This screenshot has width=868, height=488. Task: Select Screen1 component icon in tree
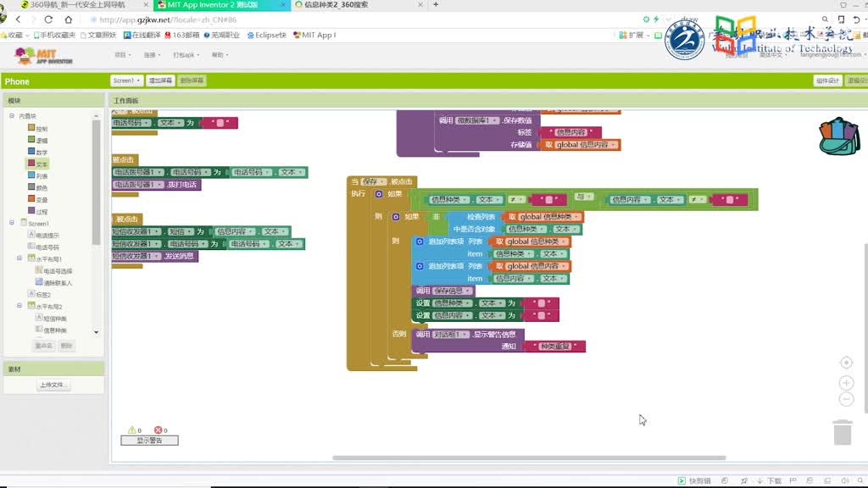pyautogui.click(x=24, y=223)
